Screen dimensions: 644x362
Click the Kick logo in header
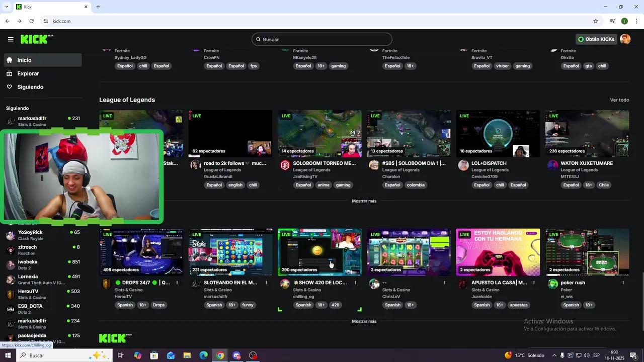coord(37,39)
